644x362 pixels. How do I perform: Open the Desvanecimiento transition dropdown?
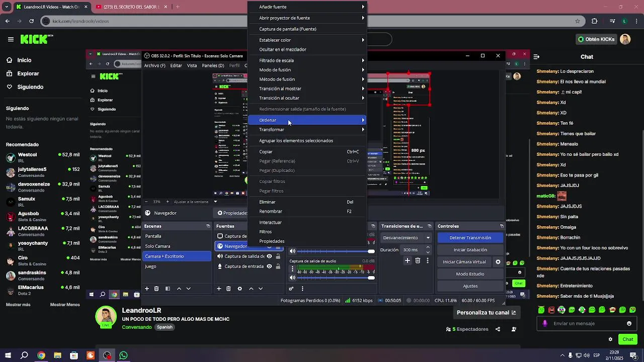coord(407,238)
